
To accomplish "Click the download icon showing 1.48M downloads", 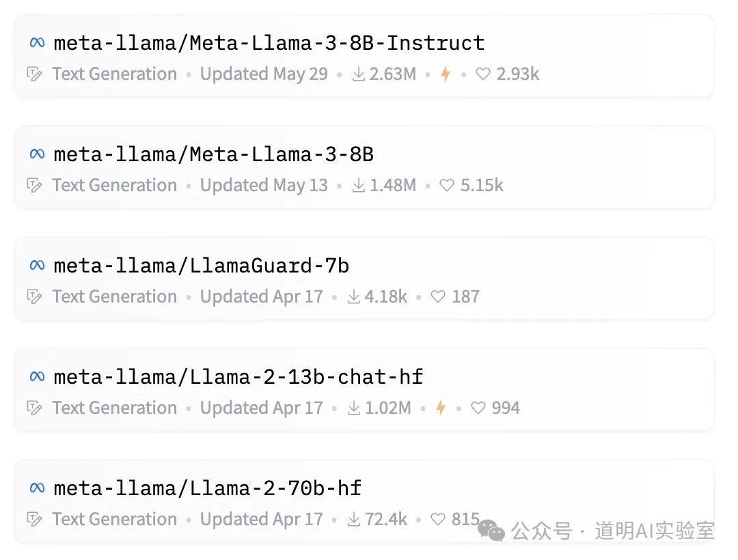I will 359,185.
